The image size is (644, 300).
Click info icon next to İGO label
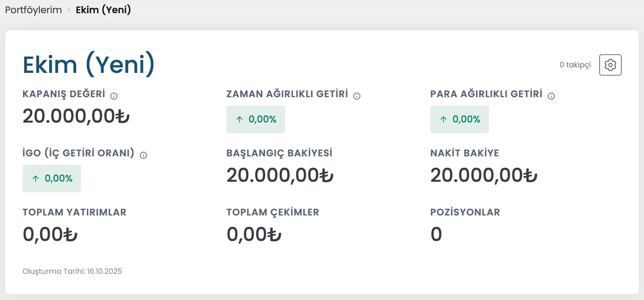[144, 155]
